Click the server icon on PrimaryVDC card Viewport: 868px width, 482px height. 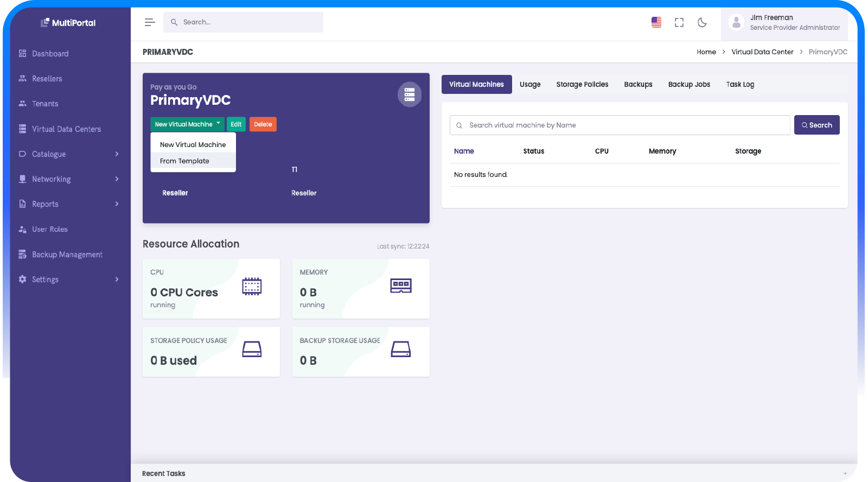pyautogui.click(x=410, y=94)
